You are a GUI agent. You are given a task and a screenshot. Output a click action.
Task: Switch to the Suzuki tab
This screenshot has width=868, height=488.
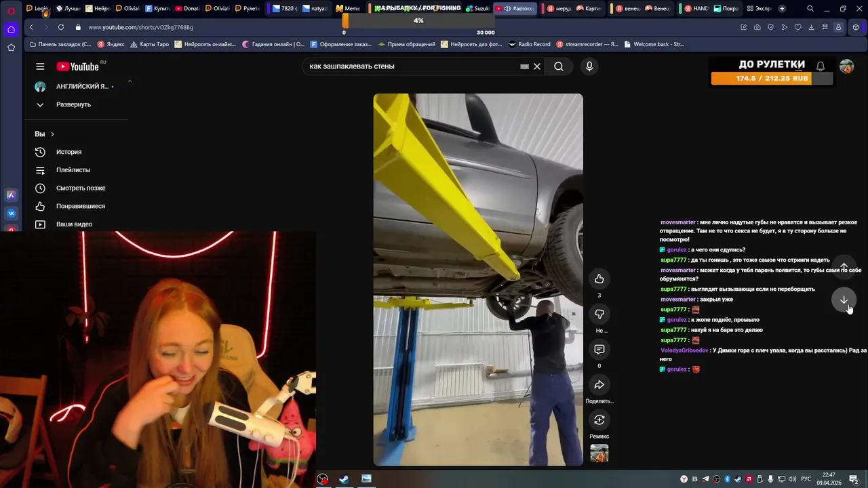[477, 9]
